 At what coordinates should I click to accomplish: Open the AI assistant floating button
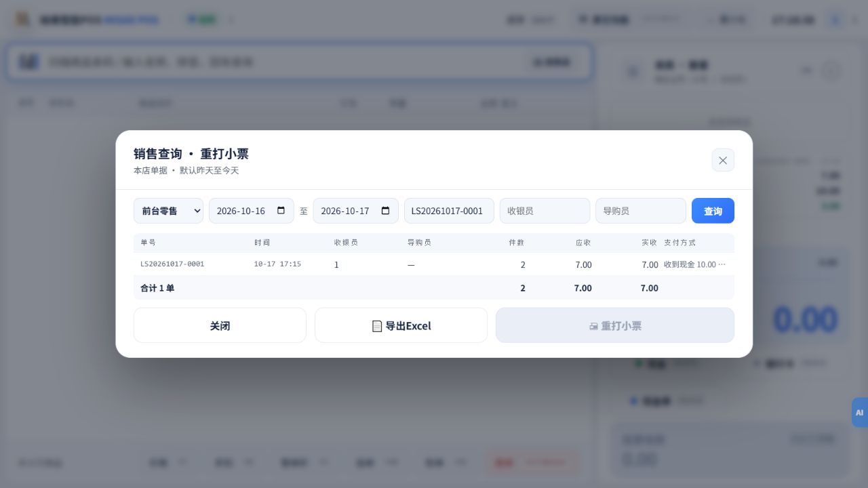point(859,412)
